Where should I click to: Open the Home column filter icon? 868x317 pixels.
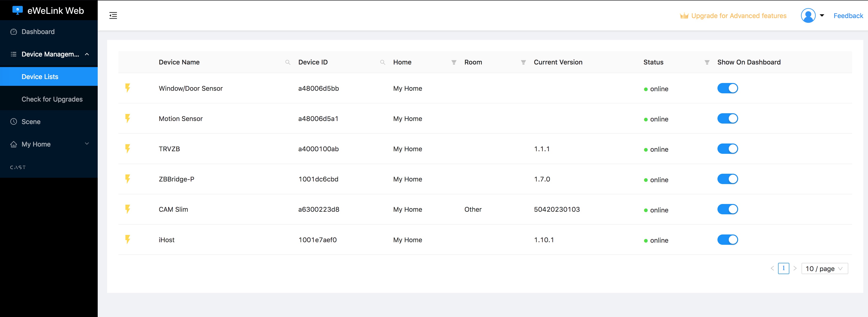(454, 62)
